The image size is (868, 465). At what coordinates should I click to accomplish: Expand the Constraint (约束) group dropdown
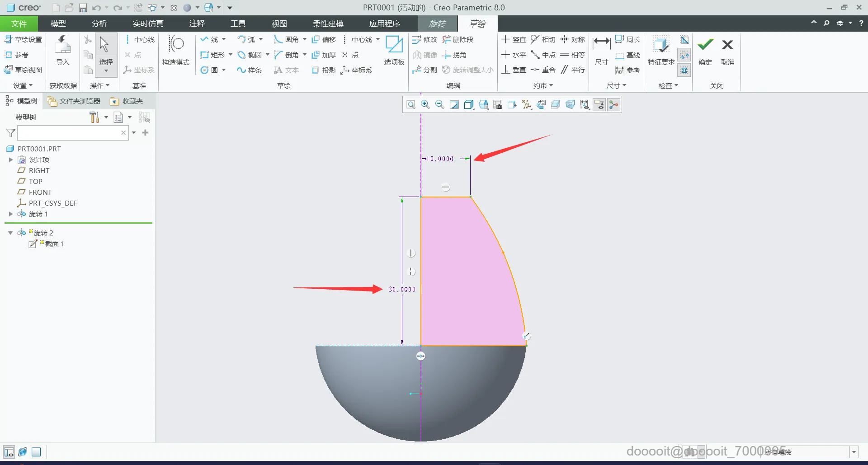543,85
